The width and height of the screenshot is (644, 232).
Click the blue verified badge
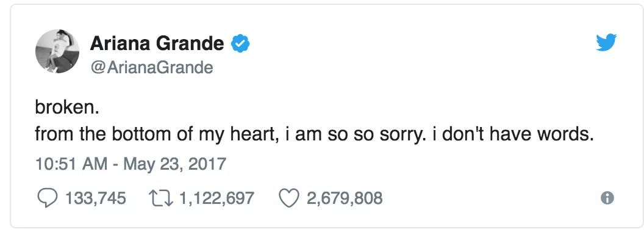pos(240,43)
